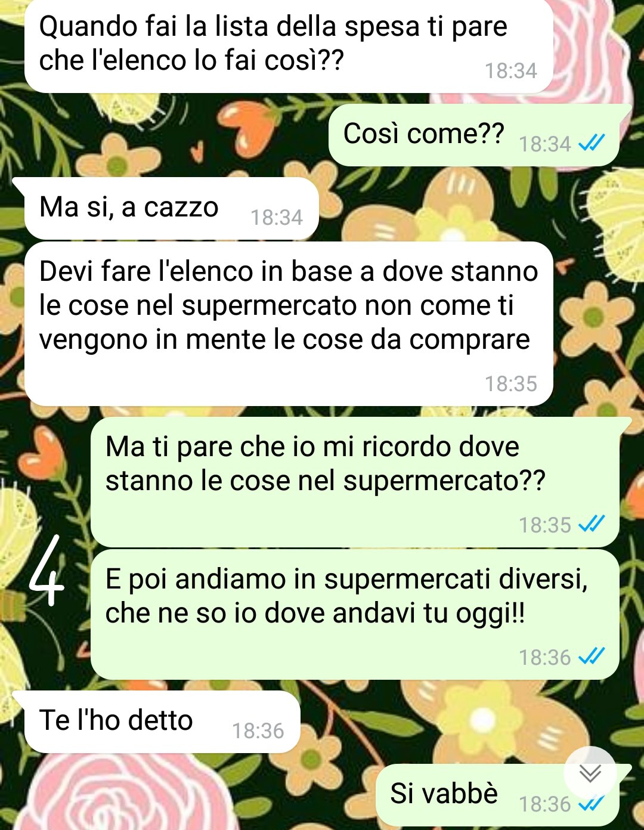Tap the 18:36 timestamp on 'Te l'ho detto'
644x830 pixels.
258,730
